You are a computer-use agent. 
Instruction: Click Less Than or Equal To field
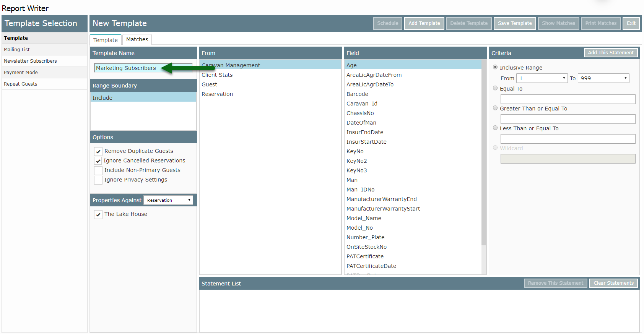click(x=568, y=139)
